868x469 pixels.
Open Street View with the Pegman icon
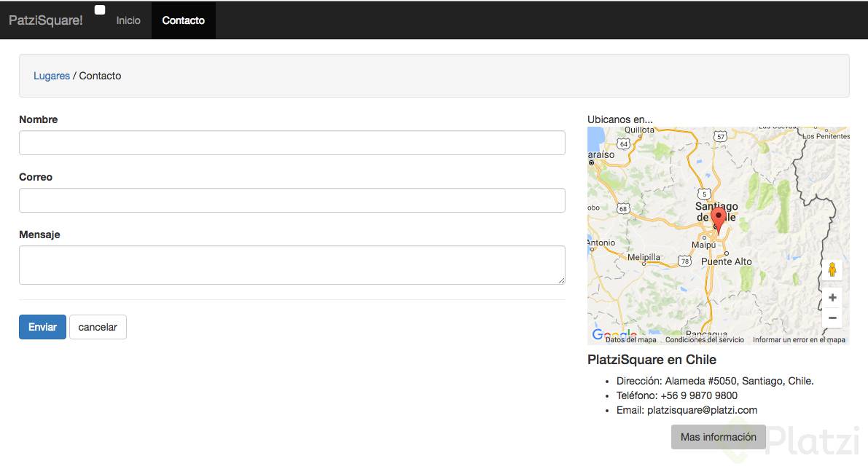[x=832, y=270]
